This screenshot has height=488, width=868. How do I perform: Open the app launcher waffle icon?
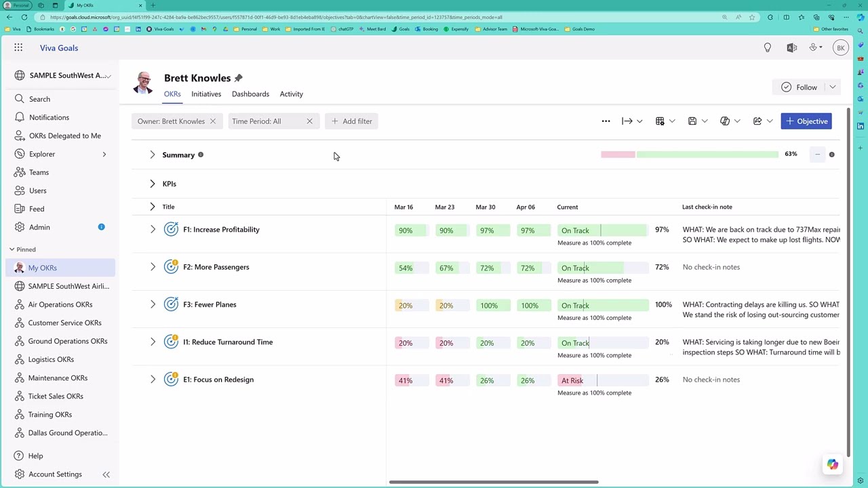[18, 47]
